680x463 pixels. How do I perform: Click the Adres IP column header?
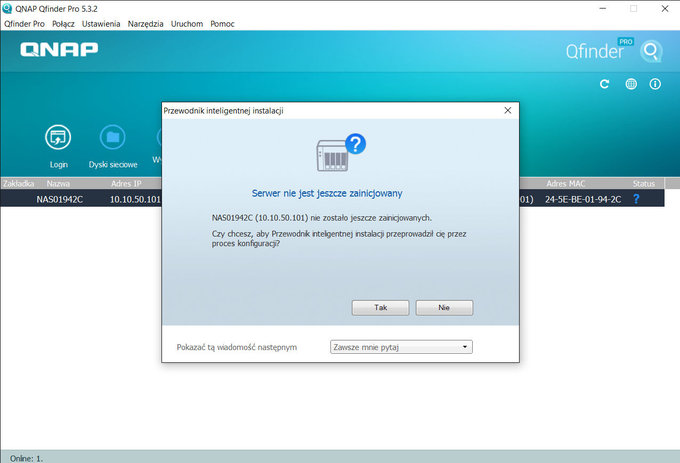(x=126, y=183)
